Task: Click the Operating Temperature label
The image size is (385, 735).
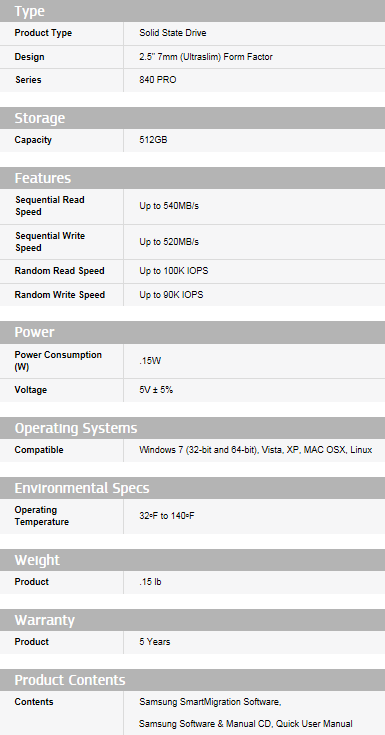Action: coord(42,516)
